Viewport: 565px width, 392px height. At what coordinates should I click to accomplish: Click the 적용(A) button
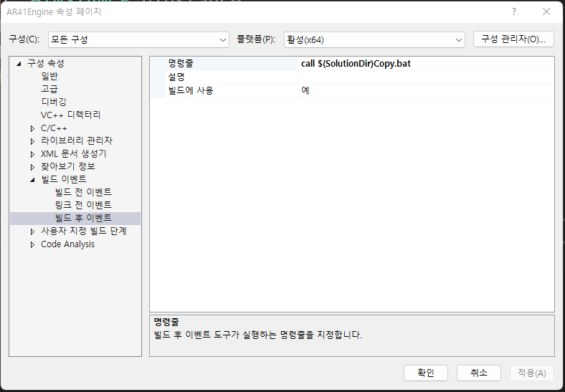click(x=531, y=373)
